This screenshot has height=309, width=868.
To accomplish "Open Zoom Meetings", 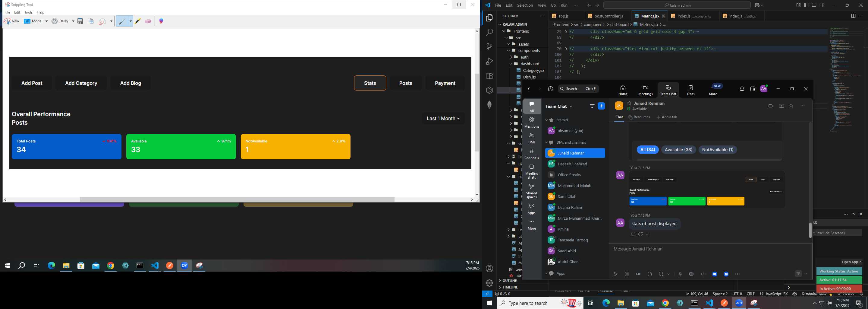I will 645,90.
